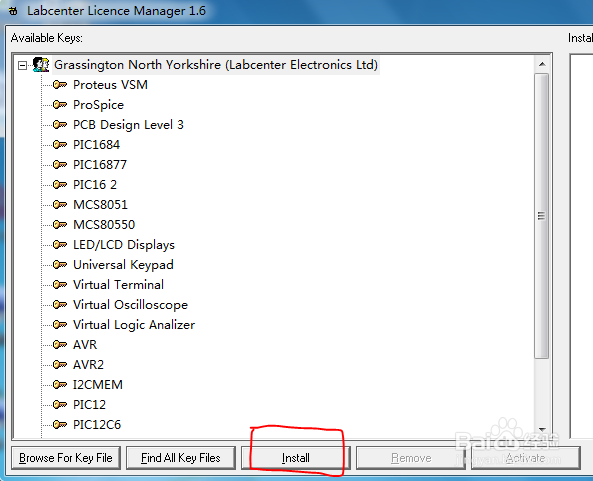Select PCB Design Level 3 key

tap(128, 125)
